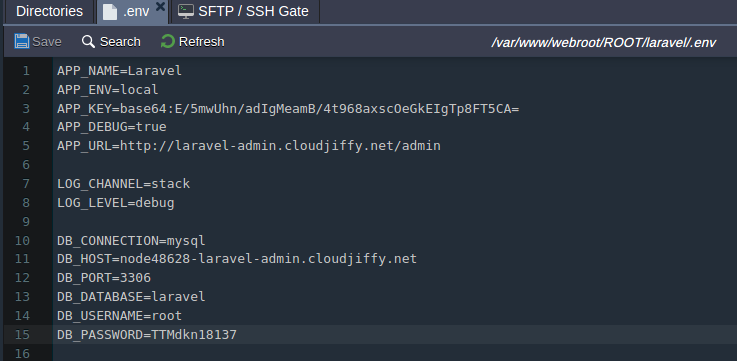Click the Search button label
Viewport: 737px width, 361px height.
120,42
